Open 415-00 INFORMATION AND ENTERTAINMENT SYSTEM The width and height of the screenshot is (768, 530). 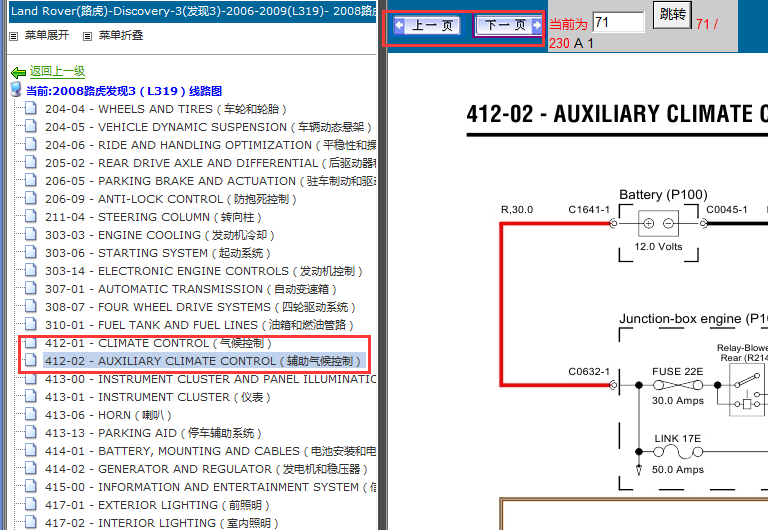click(210, 487)
